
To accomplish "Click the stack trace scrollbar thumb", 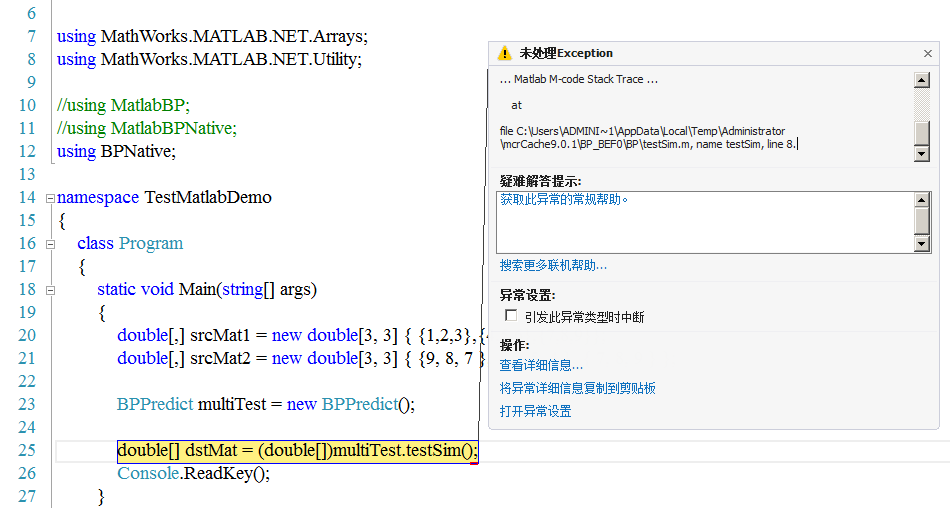I will [x=921, y=133].
